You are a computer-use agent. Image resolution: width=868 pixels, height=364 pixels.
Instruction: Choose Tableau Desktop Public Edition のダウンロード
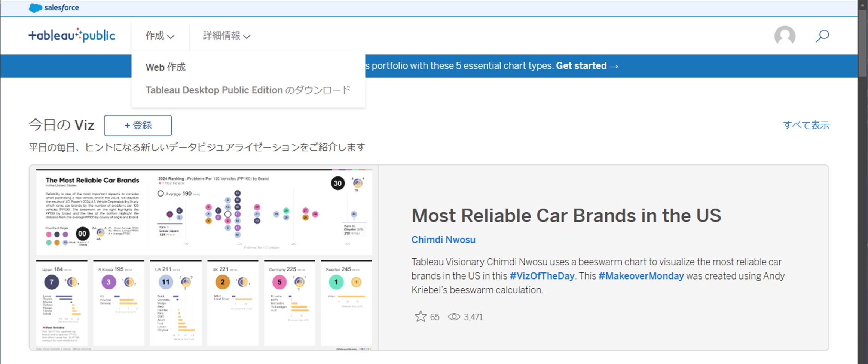(x=248, y=90)
